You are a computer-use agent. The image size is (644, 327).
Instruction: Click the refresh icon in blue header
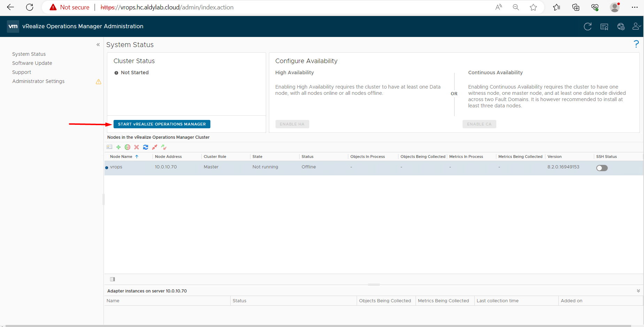(x=588, y=27)
